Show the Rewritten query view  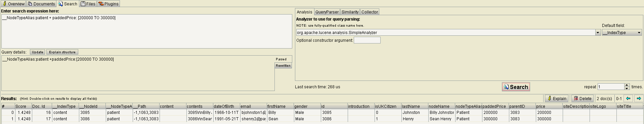283,65
